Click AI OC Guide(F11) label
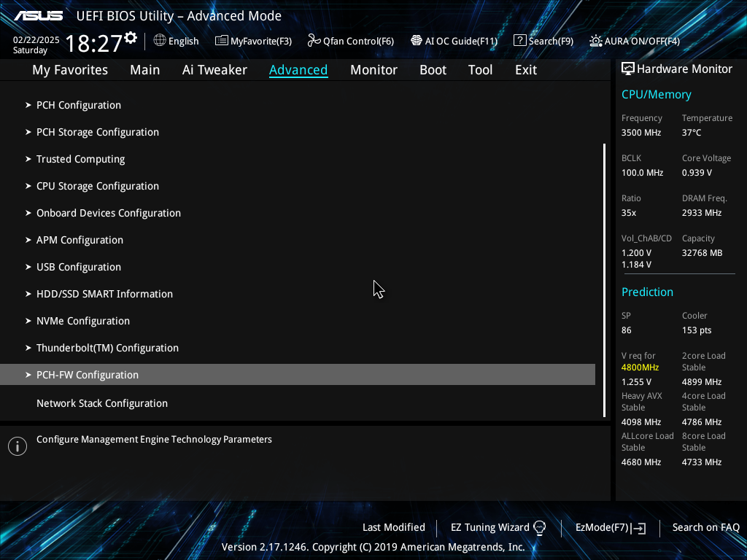Screen dimensions: 747x560 point(461,42)
